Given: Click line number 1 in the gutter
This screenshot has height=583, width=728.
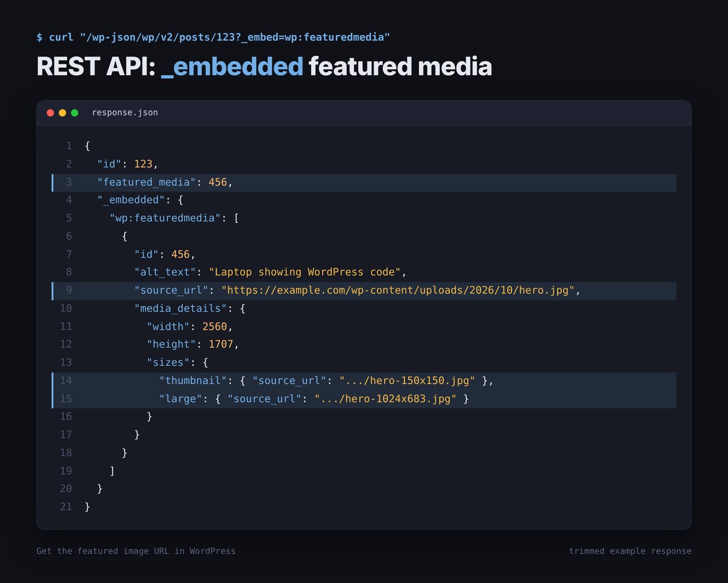Looking at the screenshot, I should (69, 146).
